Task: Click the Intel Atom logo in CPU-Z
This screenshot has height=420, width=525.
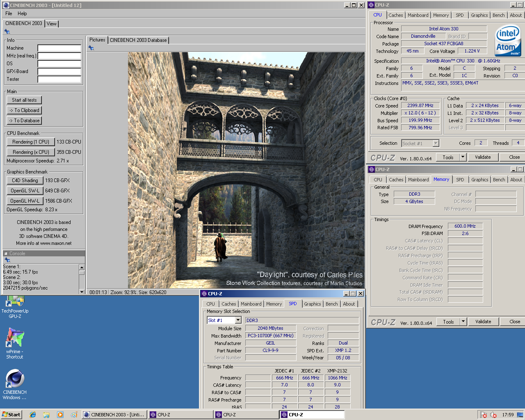Action: click(x=508, y=41)
